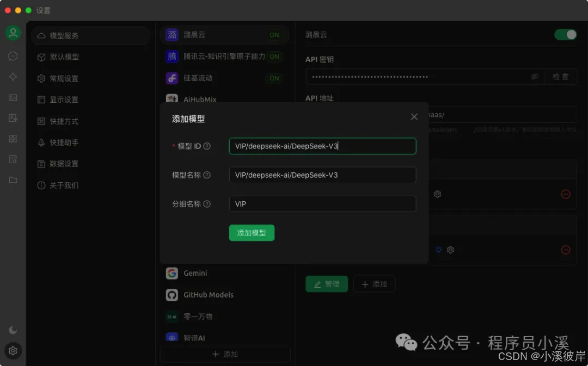
Task: Click the blue reasoning icon on second model
Action: (438, 250)
